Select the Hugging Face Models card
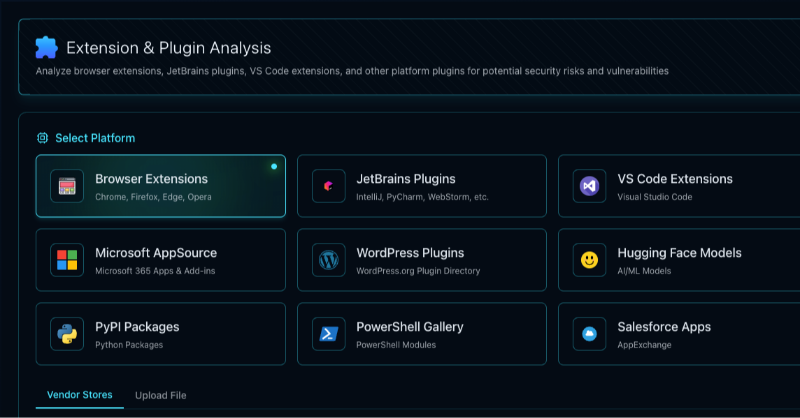 (x=679, y=260)
